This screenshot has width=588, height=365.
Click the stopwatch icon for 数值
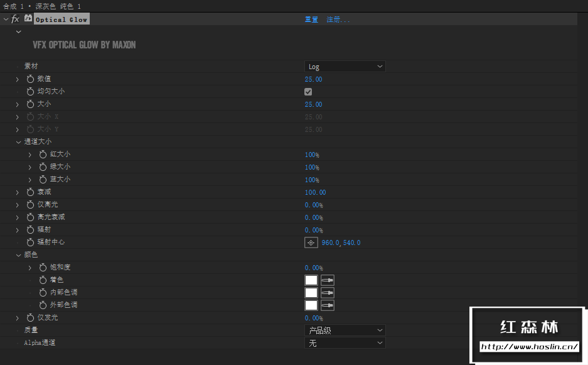(x=29, y=79)
